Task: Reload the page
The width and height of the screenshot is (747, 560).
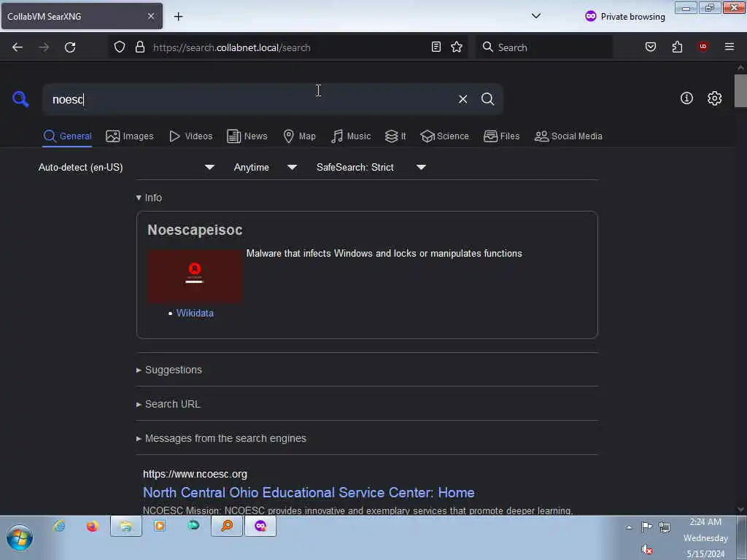Action: point(70,47)
